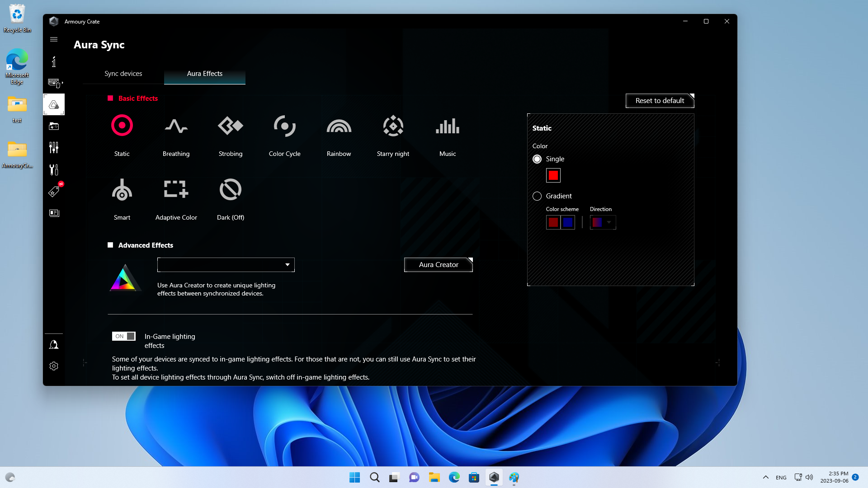Open the gradient Direction dropdown
This screenshot has width=868, height=488.
(x=603, y=222)
